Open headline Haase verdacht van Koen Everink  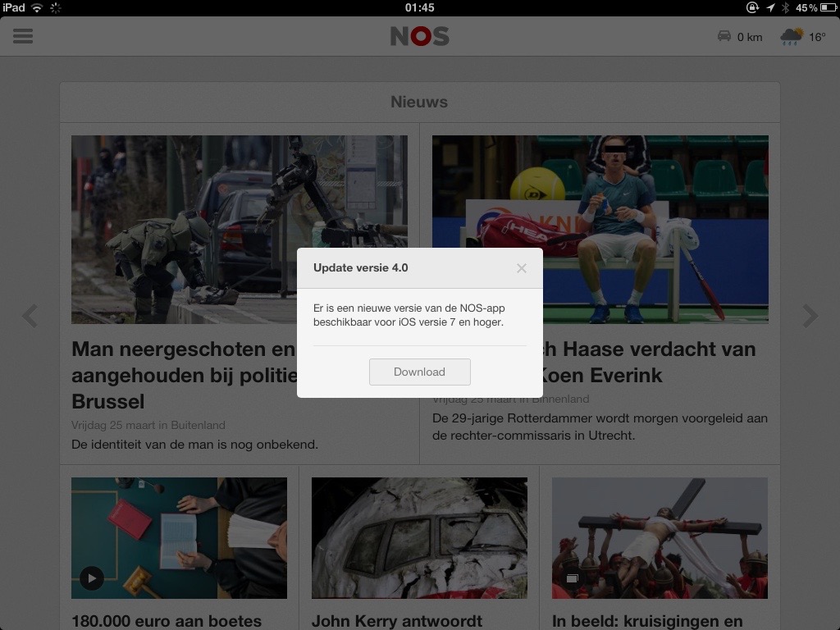coord(650,362)
